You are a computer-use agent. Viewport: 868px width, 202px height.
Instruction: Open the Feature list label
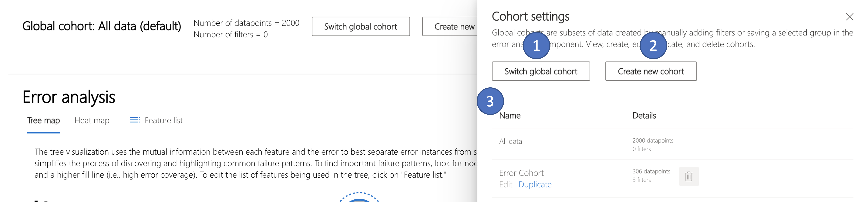tap(163, 120)
